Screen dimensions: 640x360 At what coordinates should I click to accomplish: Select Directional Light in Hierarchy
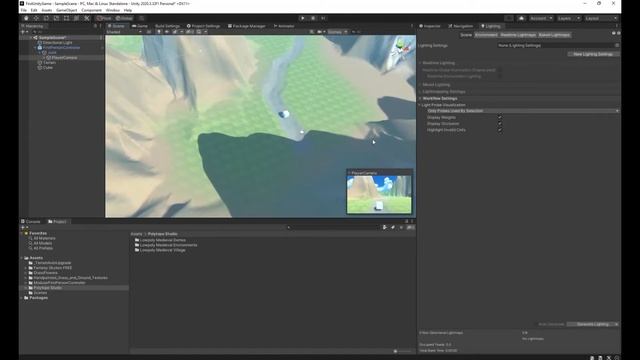click(x=58, y=42)
